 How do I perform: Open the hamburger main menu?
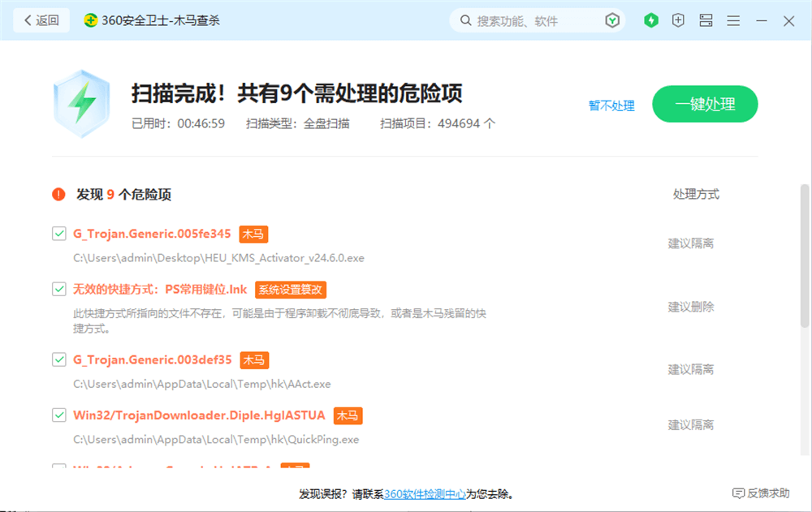[733, 20]
